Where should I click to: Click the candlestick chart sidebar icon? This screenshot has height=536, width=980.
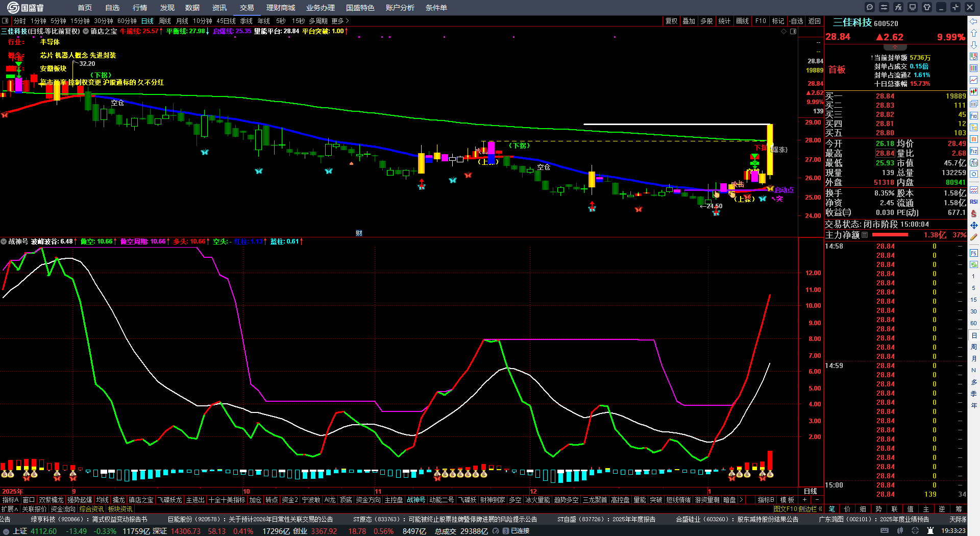(x=973, y=92)
